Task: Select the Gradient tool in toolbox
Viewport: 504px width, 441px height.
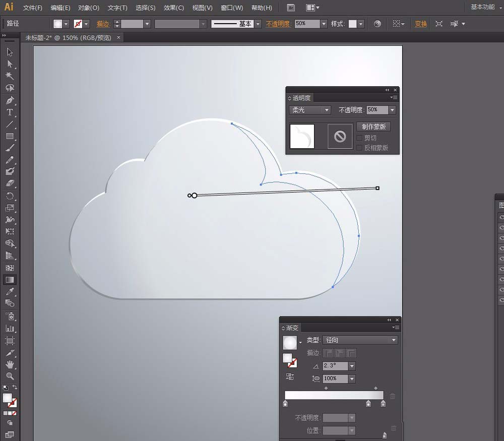Action: click(10, 280)
